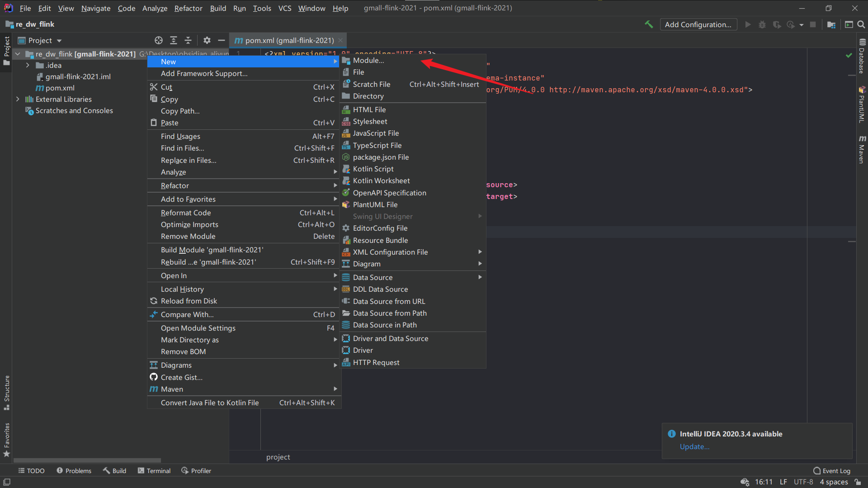The width and height of the screenshot is (868, 488).
Task: Select Scratches and Consoles node
Action: (74, 110)
